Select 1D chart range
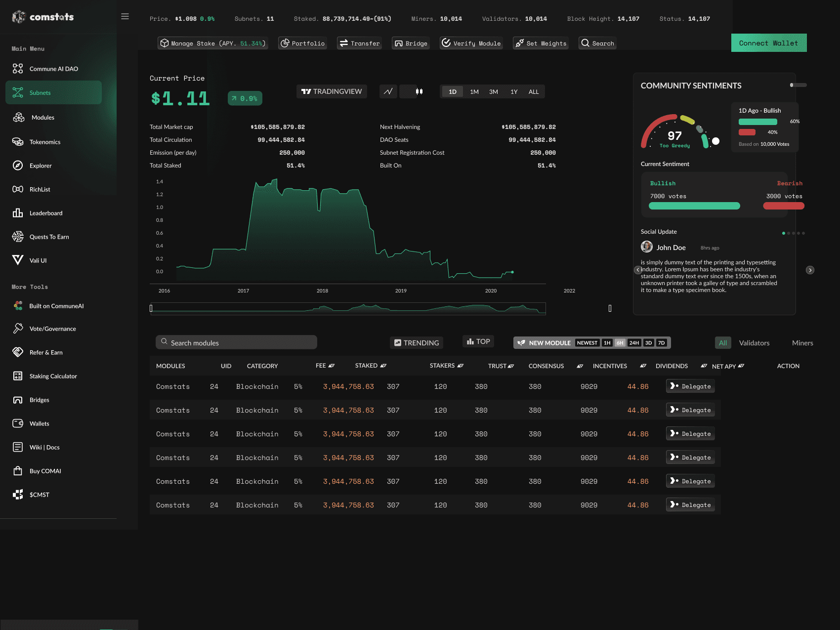840x630 pixels. pos(453,92)
